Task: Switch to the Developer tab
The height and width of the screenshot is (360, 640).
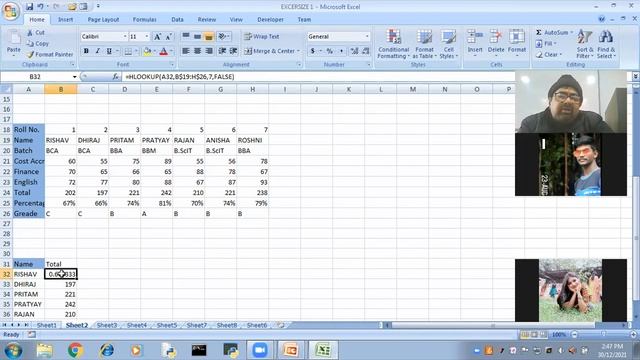Action: click(x=270, y=20)
